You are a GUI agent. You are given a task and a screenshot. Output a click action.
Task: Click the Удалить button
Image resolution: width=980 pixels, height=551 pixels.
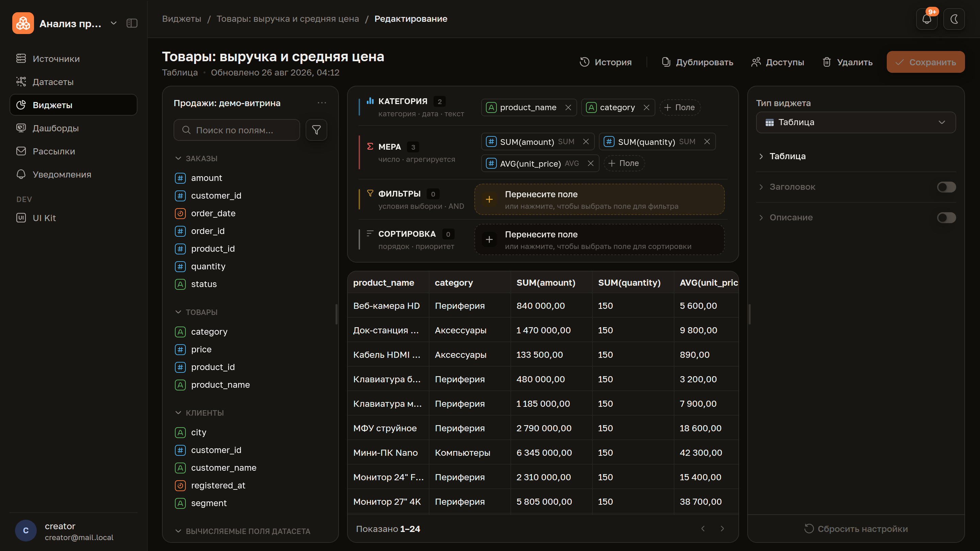pos(847,62)
